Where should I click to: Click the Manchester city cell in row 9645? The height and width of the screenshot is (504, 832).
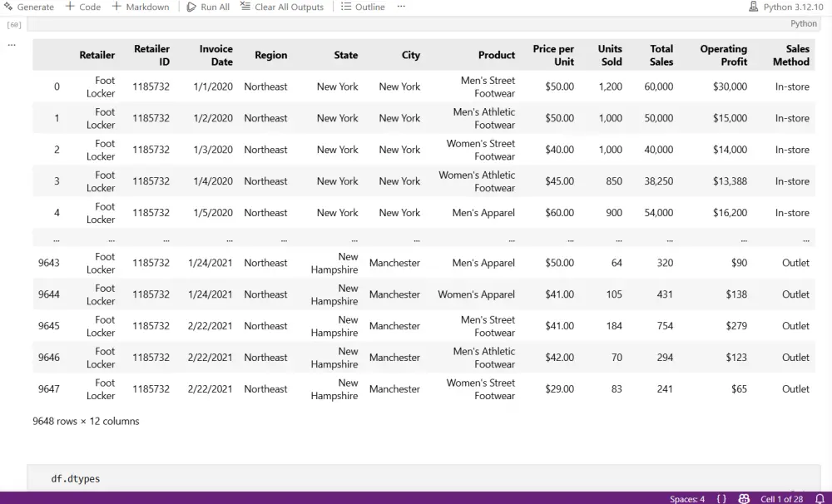point(394,326)
